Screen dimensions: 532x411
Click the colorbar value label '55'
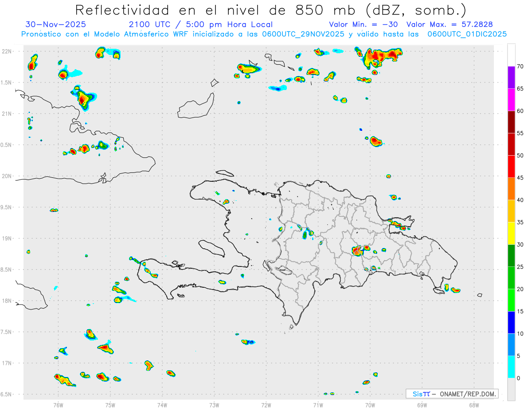coord(520,133)
